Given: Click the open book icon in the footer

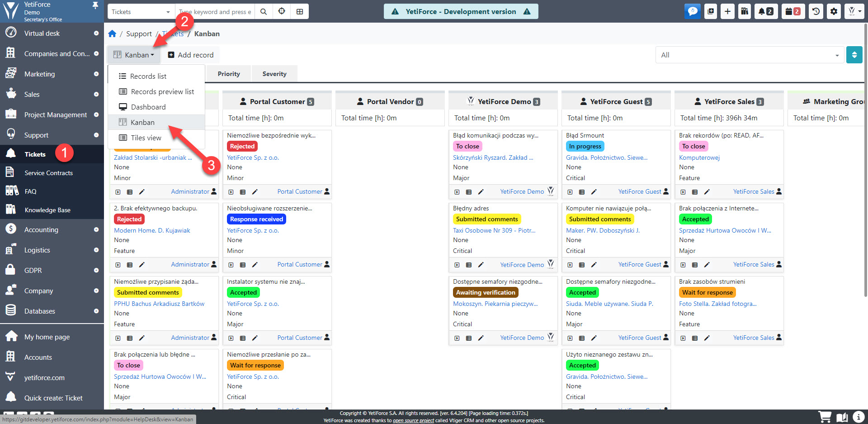Looking at the screenshot, I should pos(842,417).
